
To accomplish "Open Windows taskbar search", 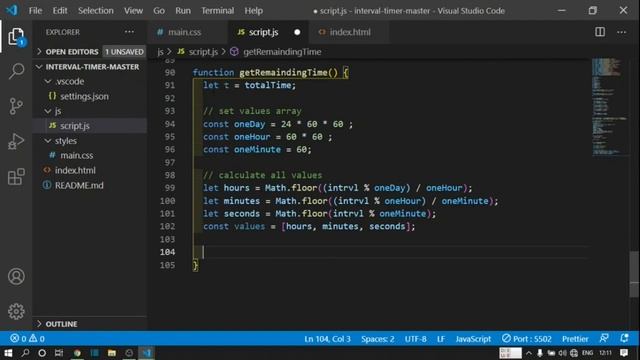I will pos(25,353).
